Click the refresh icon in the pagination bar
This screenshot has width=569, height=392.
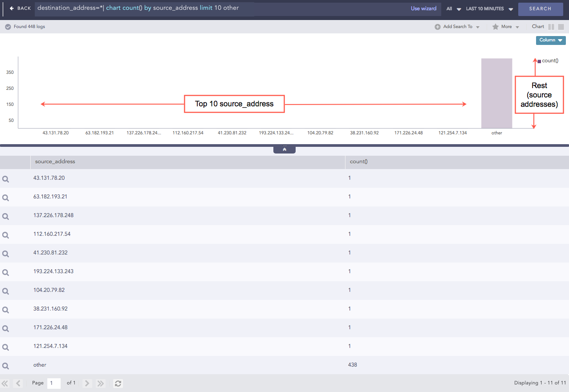tap(118, 383)
